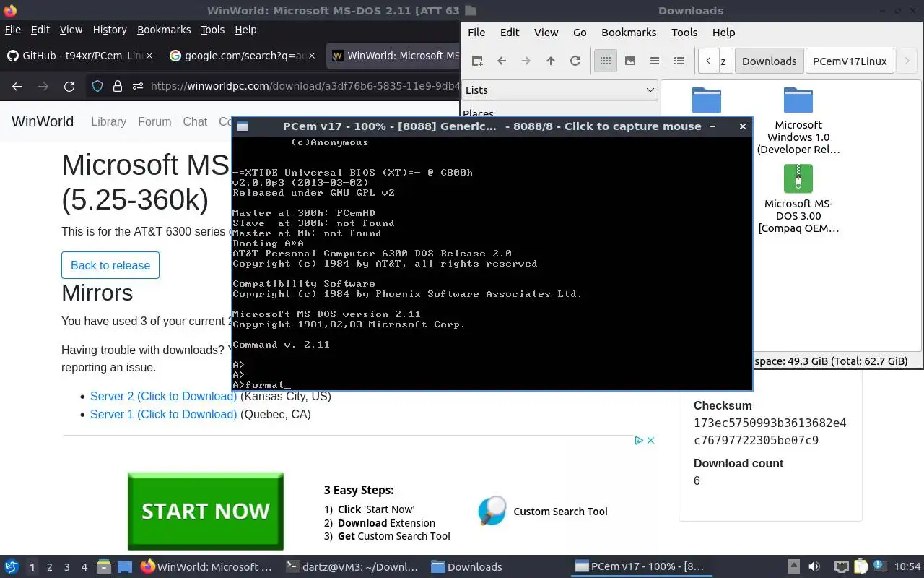Download from Server 1 Quebec

pos(164,414)
